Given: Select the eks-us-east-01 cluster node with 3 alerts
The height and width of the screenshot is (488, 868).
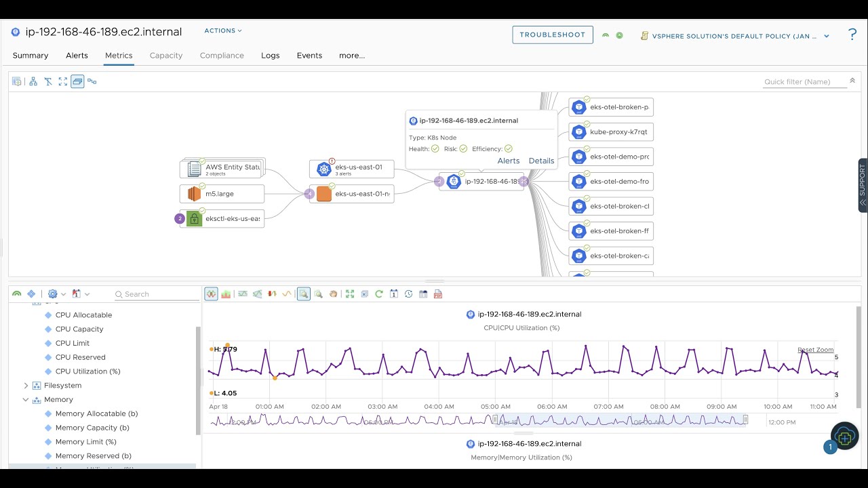Looking at the screenshot, I should pyautogui.click(x=352, y=169).
